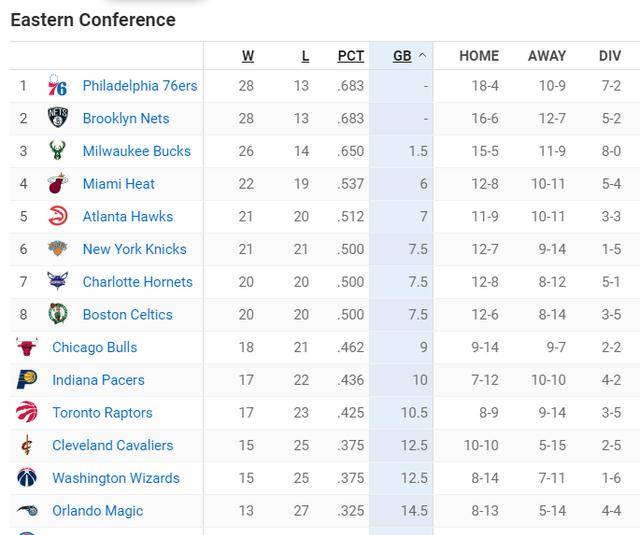Click the HOME column header
Image resolution: width=640 pixels, height=535 pixels.
(478, 56)
